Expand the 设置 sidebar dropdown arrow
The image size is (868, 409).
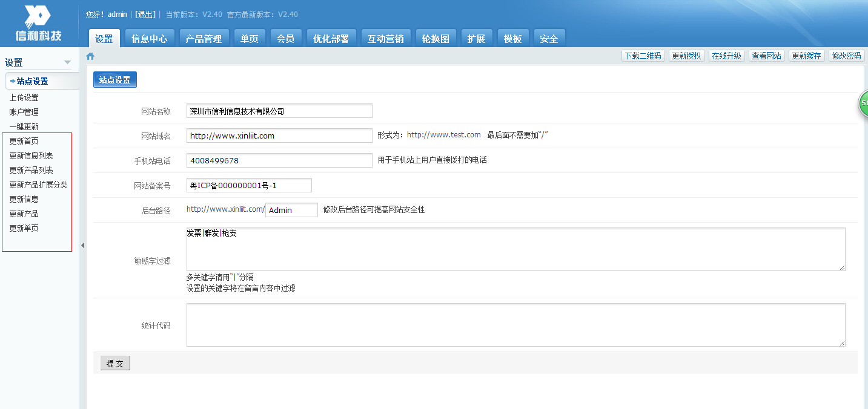click(x=67, y=62)
